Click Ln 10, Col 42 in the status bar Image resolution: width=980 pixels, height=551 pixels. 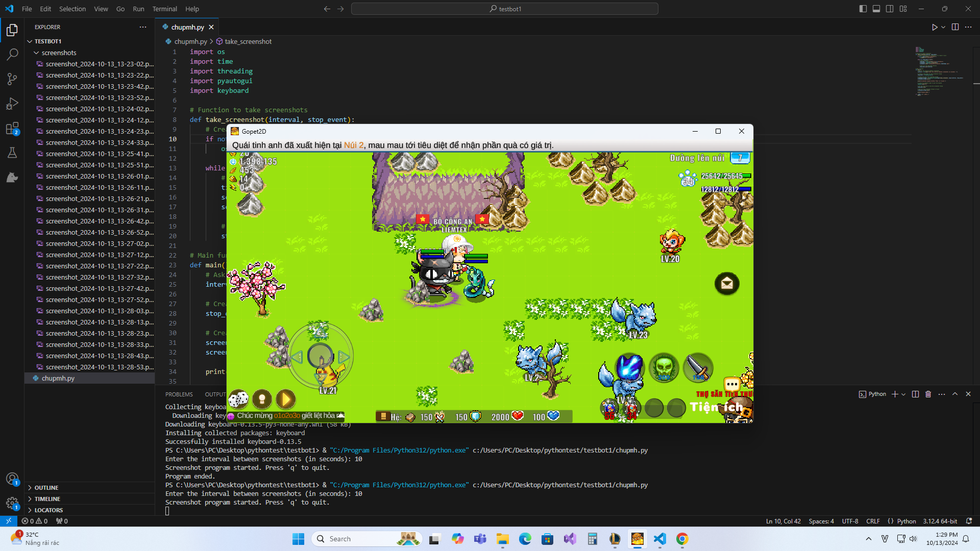783,521
